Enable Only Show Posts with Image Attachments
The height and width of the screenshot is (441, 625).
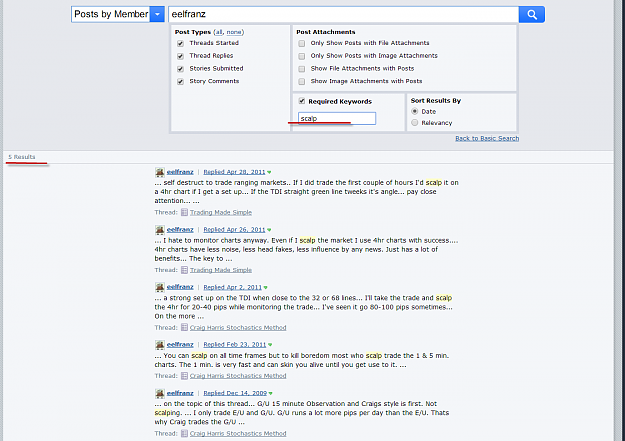tap(302, 56)
